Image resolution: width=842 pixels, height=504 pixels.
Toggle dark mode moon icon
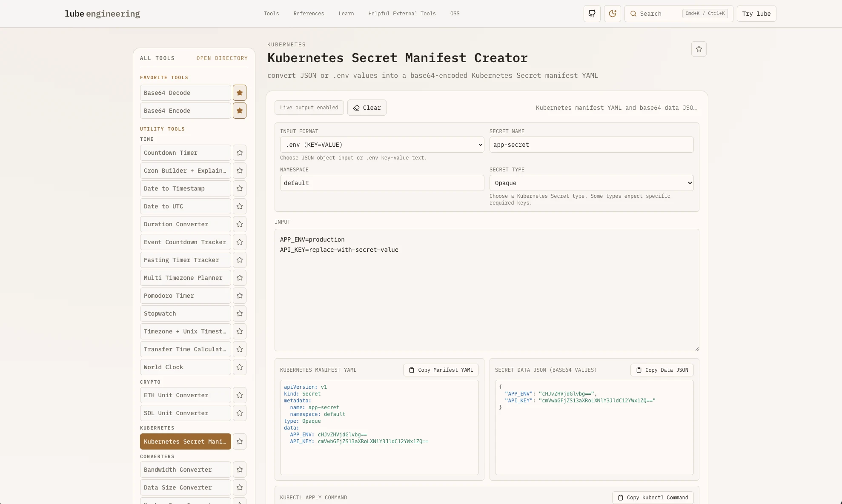pos(612,14)
